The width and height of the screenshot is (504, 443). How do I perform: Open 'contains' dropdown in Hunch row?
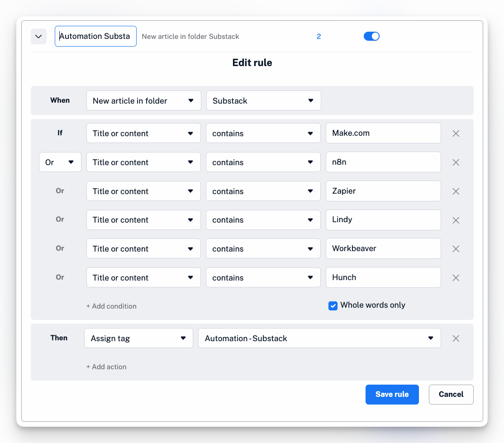tap(263, 277)
